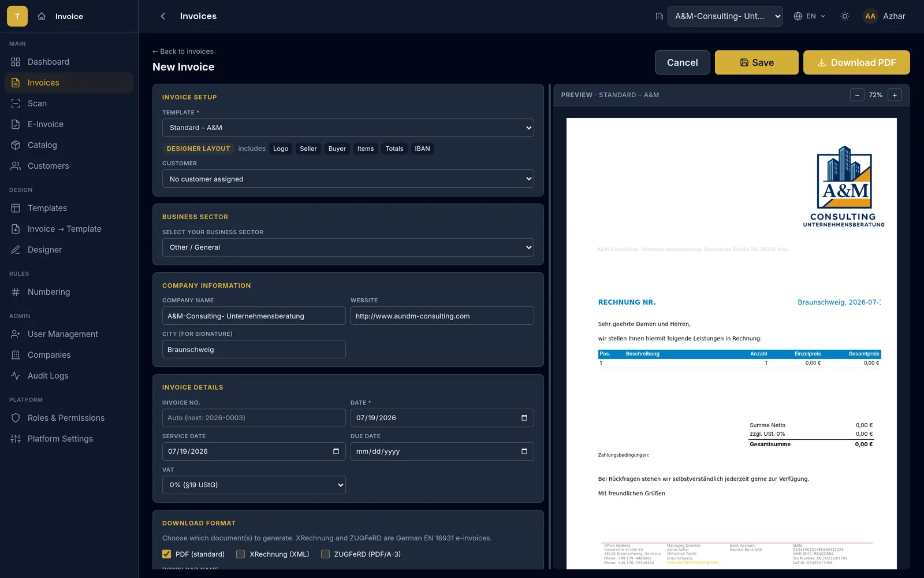Open the Service Date calendar picker icon
924x578 pixels.
[x=336, y=451]
